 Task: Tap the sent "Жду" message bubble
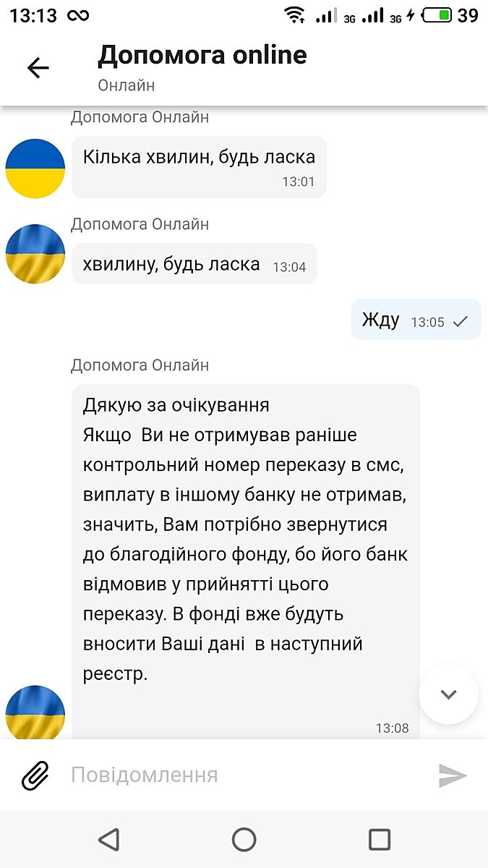[415, 320]
